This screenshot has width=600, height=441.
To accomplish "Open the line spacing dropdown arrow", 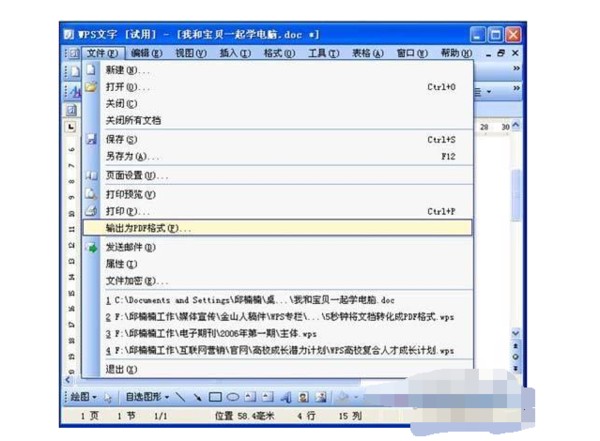I will click(x=489, y=92).
